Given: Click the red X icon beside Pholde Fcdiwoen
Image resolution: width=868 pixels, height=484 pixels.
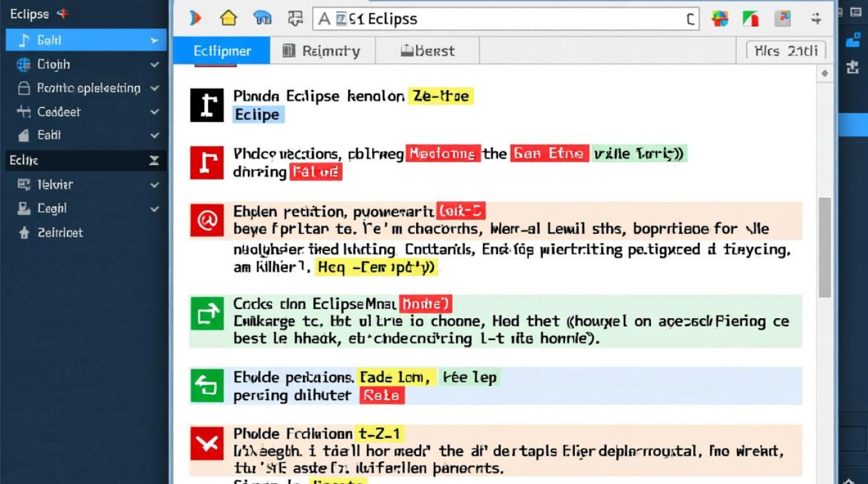Looking at the screenshot, I should [x=207, y=443].
